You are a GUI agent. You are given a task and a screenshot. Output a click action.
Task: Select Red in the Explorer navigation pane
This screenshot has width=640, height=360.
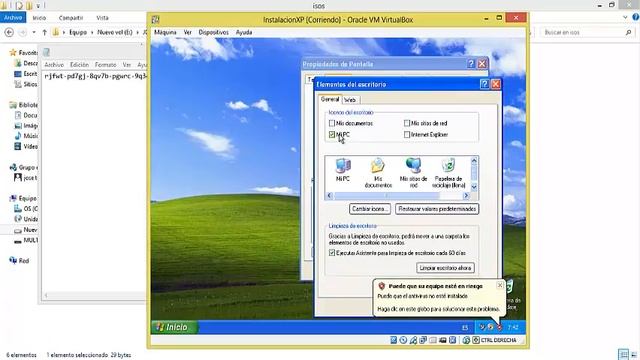[19, 260]
